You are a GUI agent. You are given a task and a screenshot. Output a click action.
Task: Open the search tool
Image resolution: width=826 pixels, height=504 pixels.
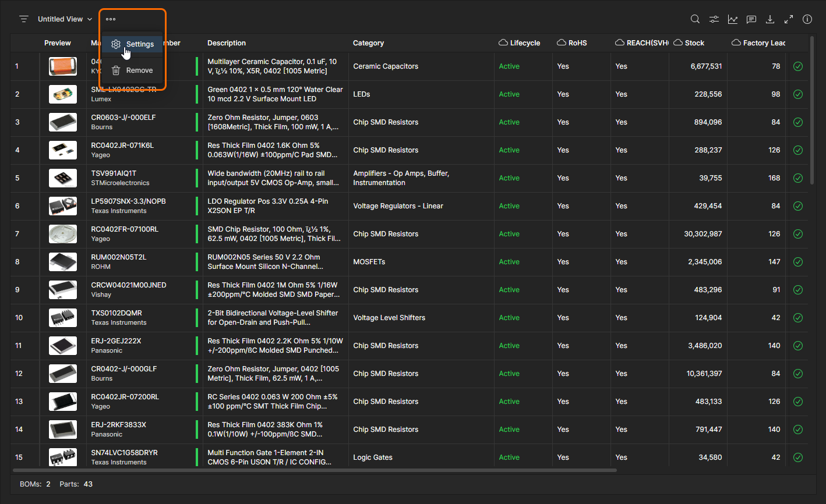pos(695,19)
